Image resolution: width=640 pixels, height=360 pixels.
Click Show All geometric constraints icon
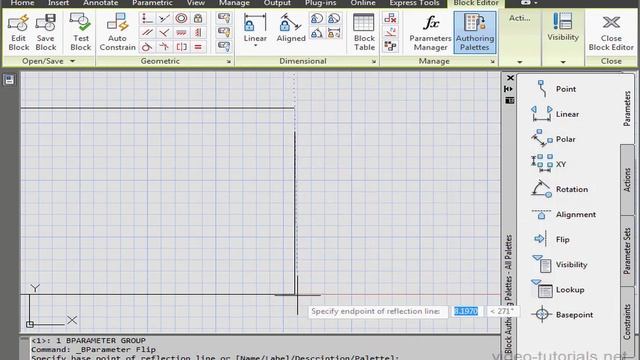click(224, 32)
